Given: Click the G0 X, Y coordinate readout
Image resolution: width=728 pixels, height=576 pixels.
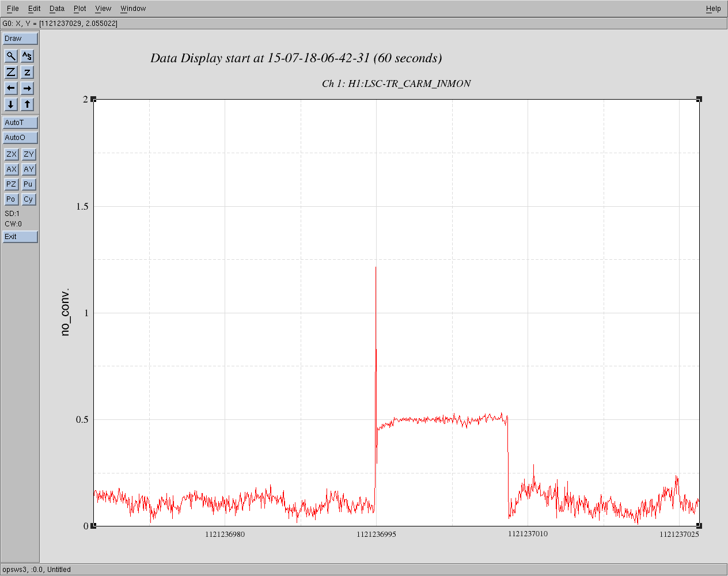Looking at the screenshot, I should pos(60,24).
